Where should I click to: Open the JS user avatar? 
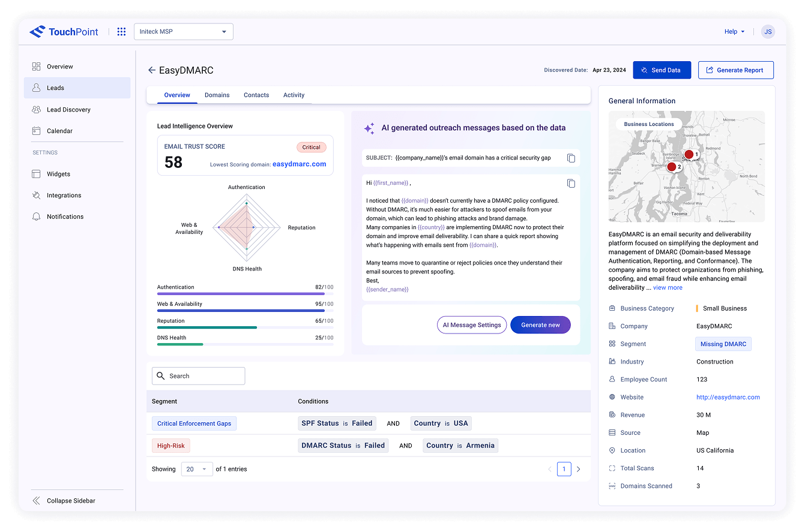tap(768, 32)
